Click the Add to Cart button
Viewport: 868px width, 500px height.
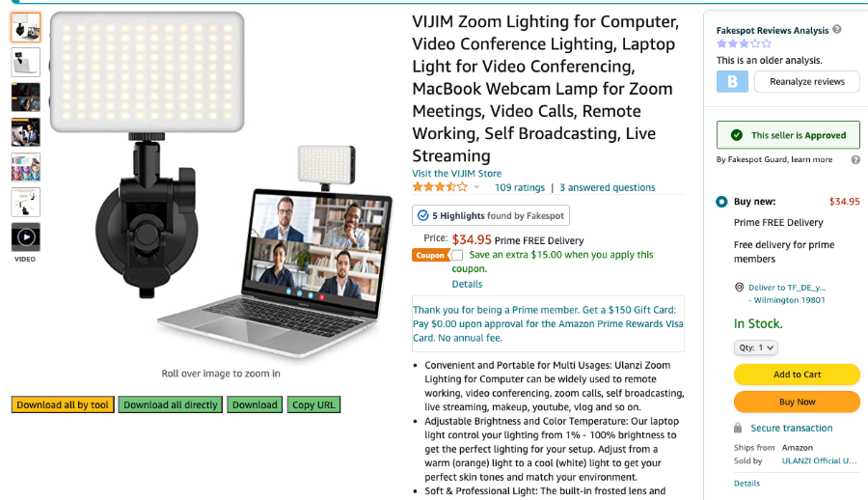pos(797,375)
